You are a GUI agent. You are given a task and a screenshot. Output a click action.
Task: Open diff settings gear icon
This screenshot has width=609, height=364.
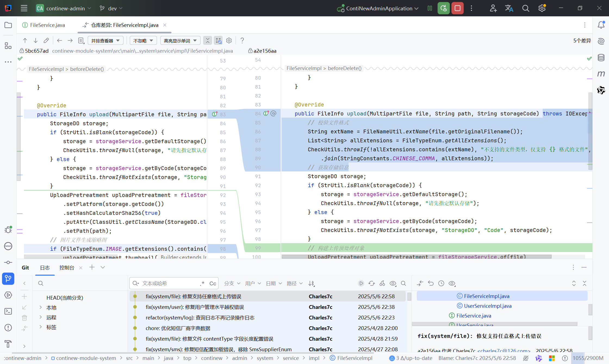pos(229,41)
